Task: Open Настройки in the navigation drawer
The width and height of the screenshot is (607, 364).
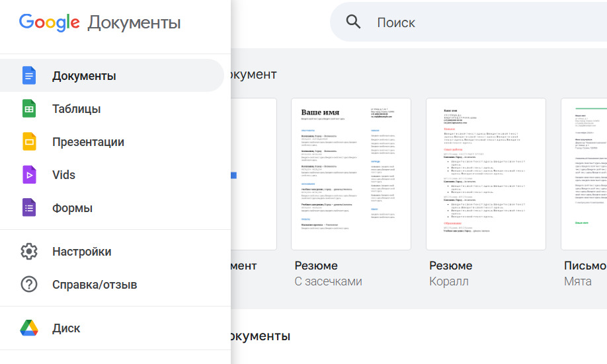Action: point(82,252)
